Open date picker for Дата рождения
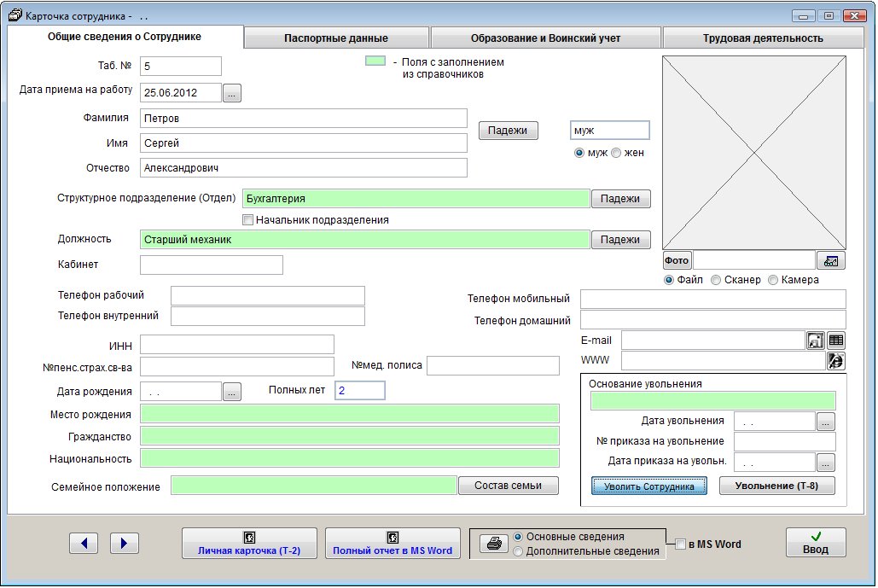This screenshot has height=588, width=878. pyautogui.click(x=232, y=392)
